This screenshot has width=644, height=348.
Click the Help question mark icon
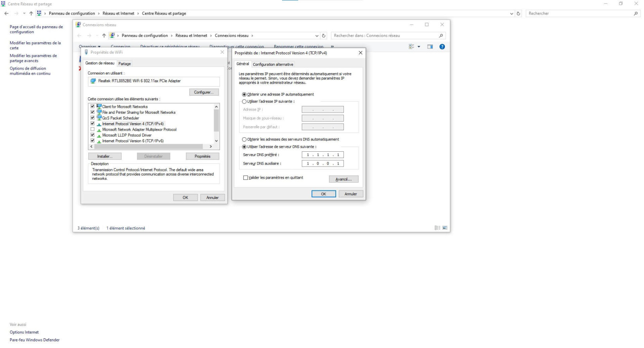442,47
